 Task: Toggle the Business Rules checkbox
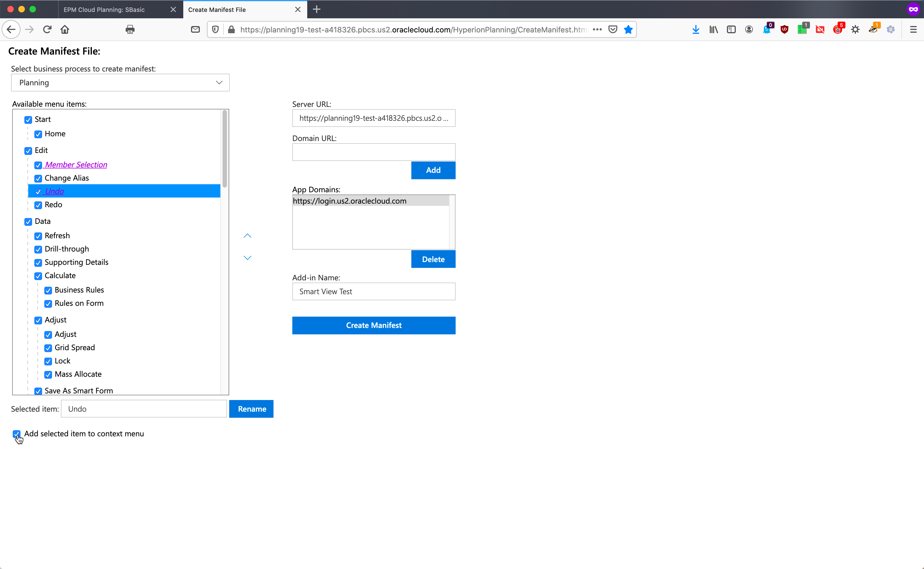click(x=48, y=291)
